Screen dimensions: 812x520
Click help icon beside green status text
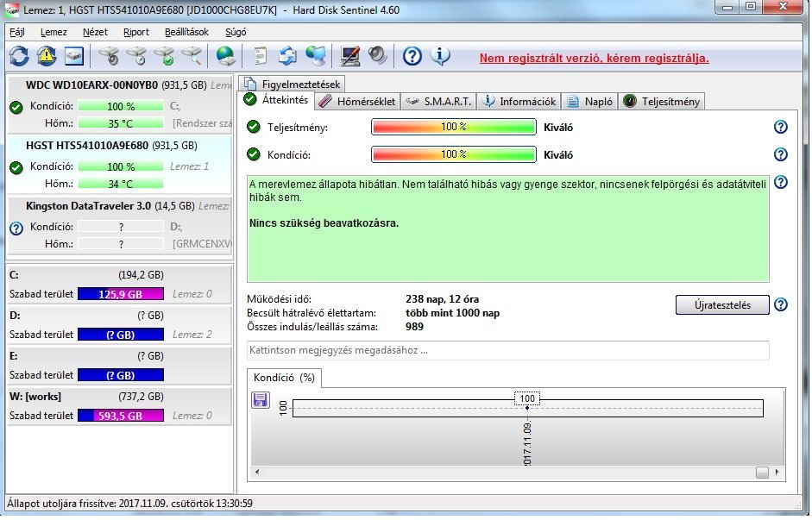pos(780,182)
